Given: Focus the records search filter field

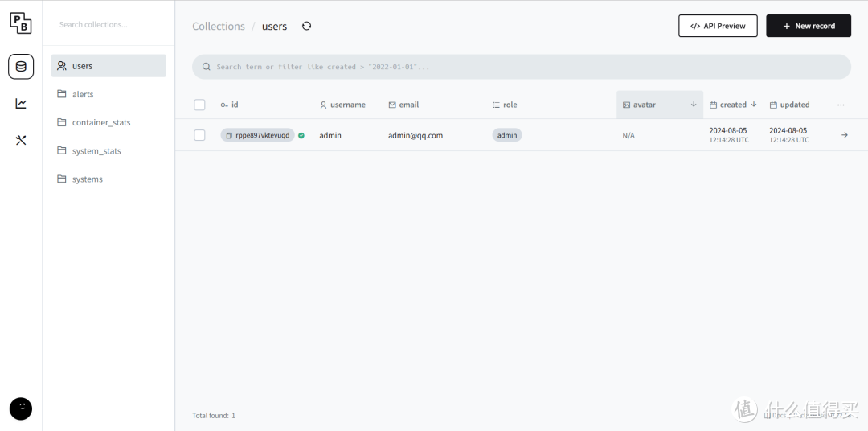Looking at the screenshot, I should click(521, 67).
